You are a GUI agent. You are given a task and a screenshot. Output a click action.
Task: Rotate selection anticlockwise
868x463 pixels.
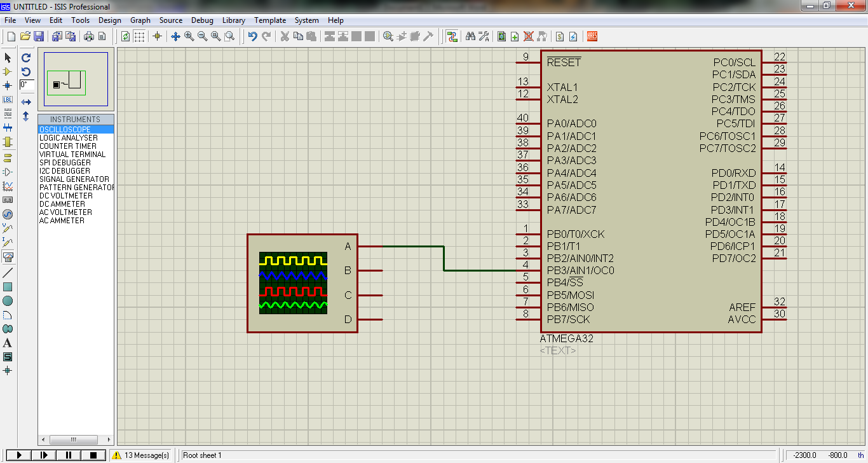coord(25,72)
